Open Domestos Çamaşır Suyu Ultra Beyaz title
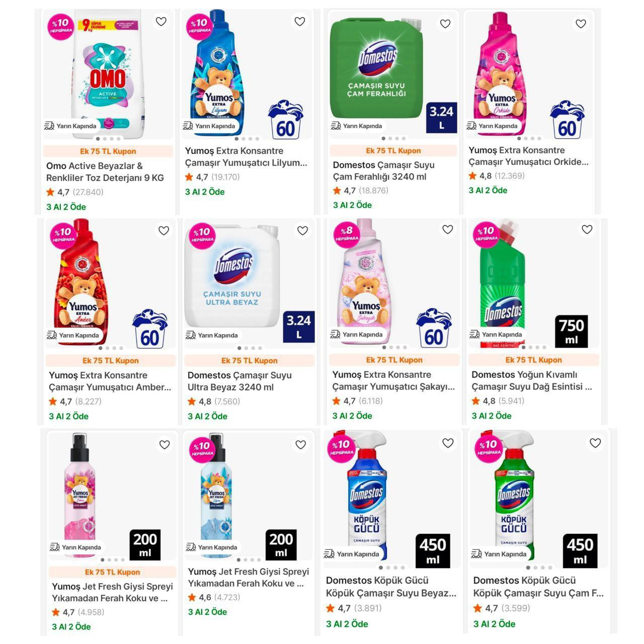644x644 pixels. [239, 381]
